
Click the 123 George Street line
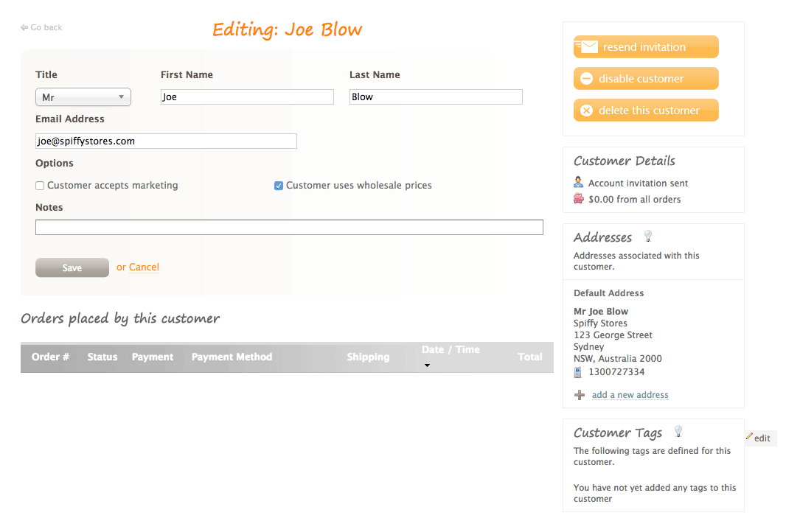click(613, 335)
